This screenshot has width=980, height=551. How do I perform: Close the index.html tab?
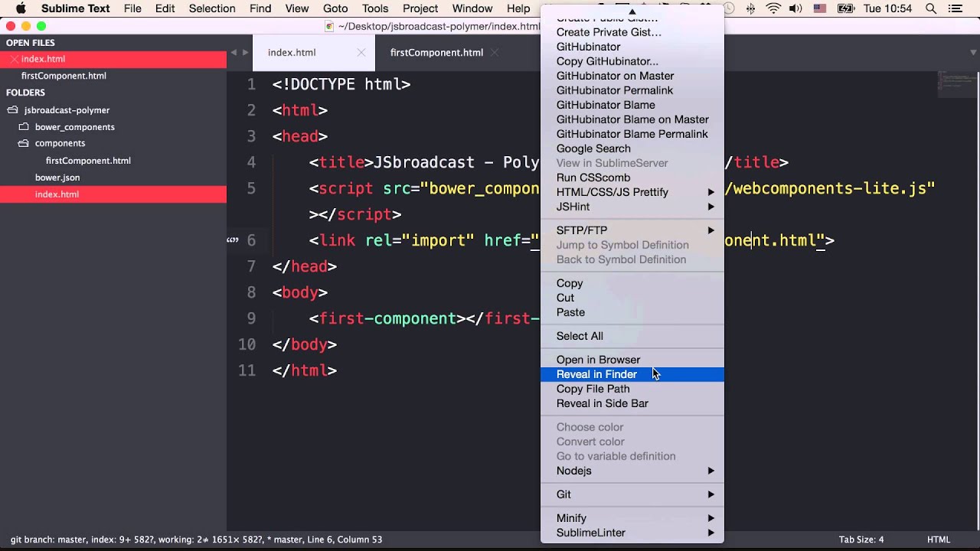361,53
